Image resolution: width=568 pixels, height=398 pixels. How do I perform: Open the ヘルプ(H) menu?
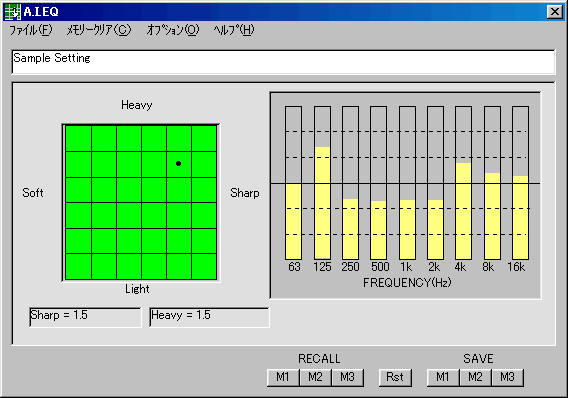[x=234, y=30]
